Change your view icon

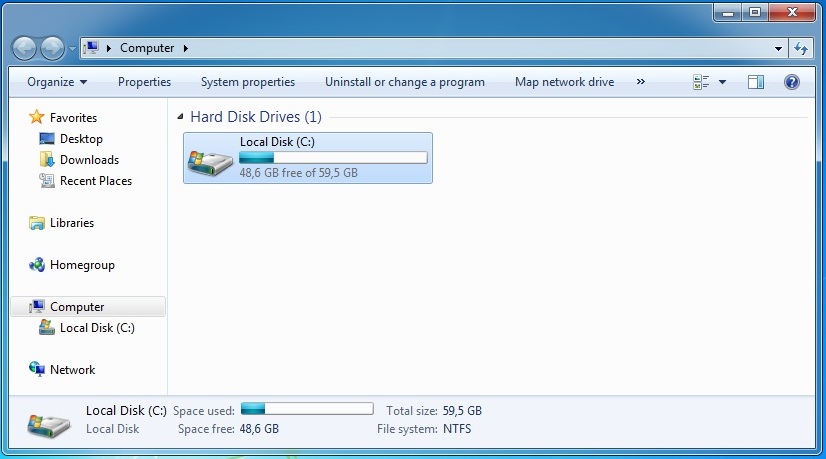(x=701, y=82)
